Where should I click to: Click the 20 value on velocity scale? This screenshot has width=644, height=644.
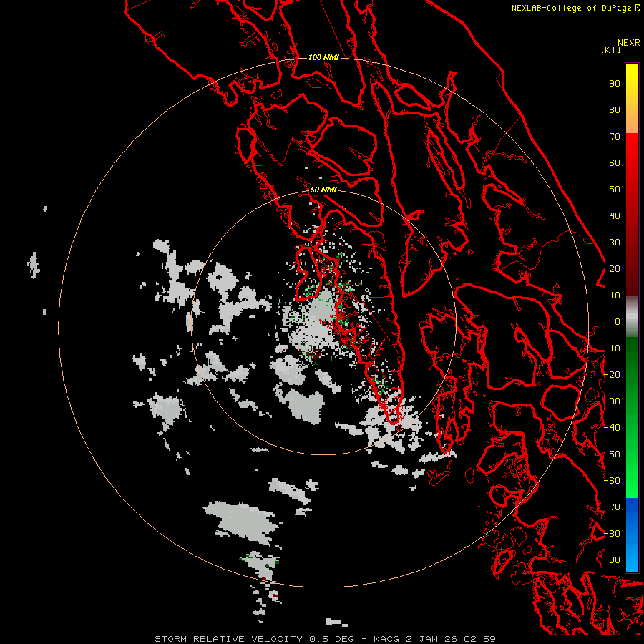point(615,268)
